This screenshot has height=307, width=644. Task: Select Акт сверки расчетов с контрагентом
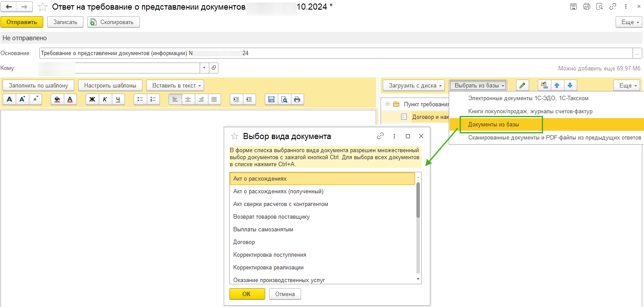[322, 204]
